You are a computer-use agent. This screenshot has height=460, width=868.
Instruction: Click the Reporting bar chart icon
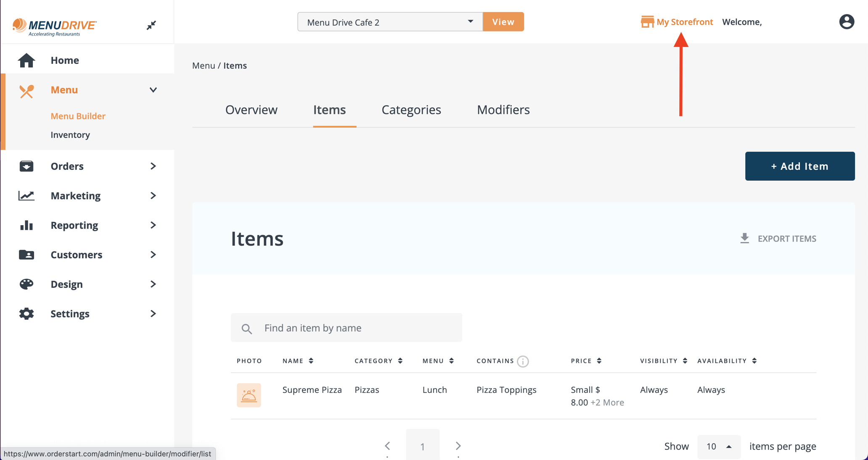click(x=26, y=225)
